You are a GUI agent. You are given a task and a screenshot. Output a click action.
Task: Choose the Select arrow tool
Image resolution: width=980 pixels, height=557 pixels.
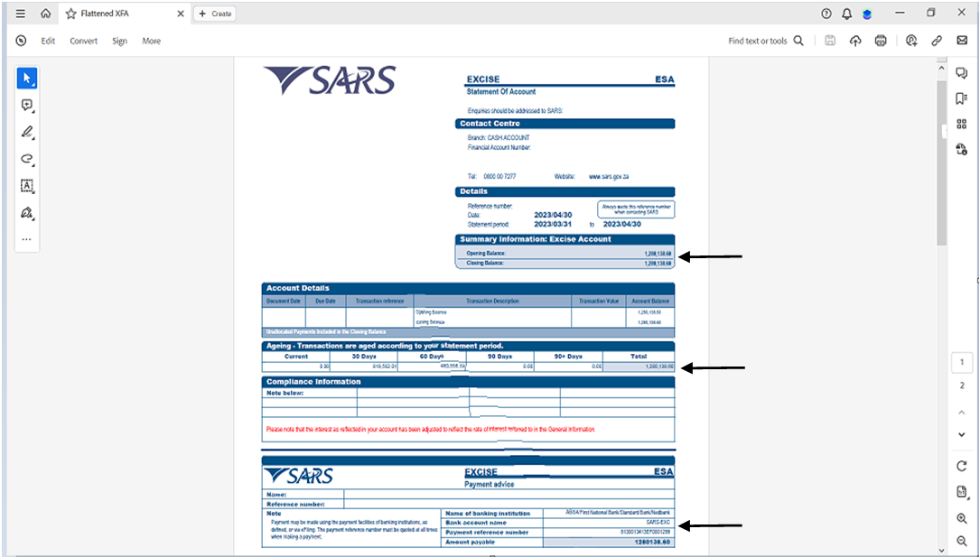tap(27, 78)
